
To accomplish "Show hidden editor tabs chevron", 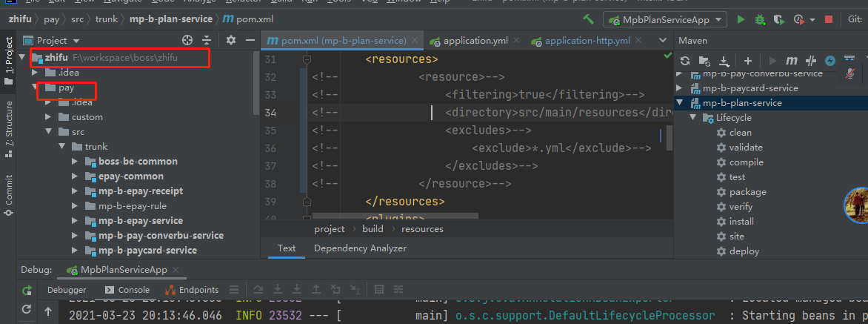I will click(662, 41).
